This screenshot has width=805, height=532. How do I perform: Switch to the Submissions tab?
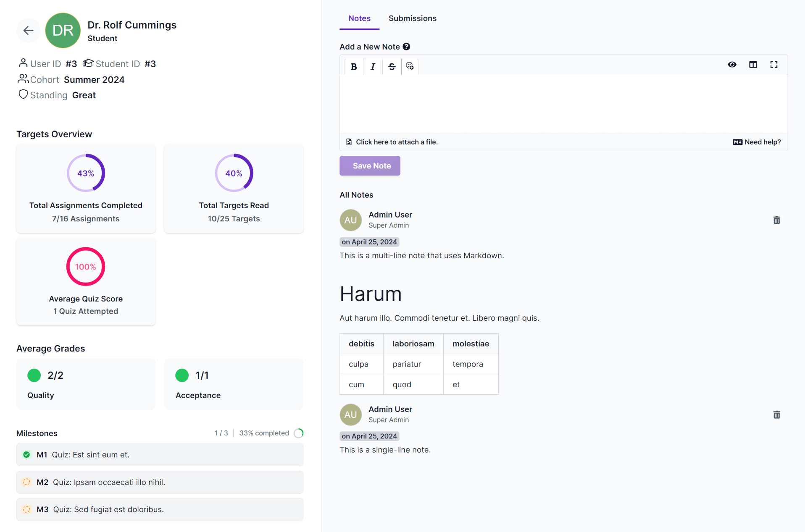[x=412, y=18]
